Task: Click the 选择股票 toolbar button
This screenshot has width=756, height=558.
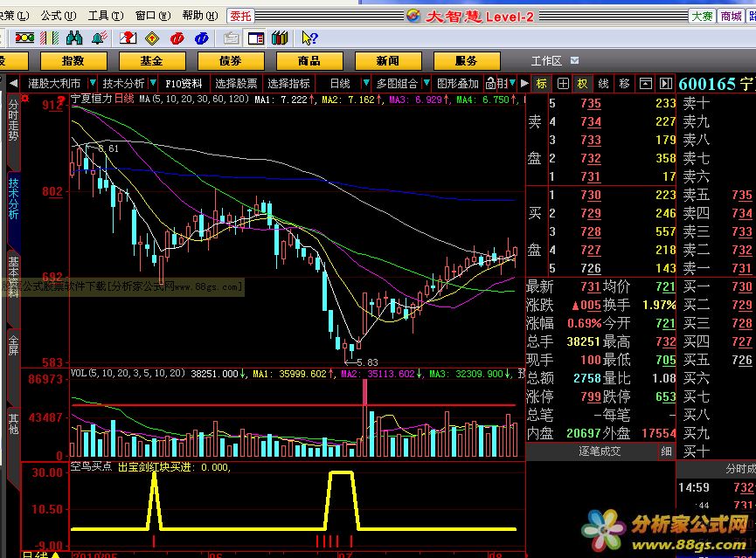Action: click(236, 84)
